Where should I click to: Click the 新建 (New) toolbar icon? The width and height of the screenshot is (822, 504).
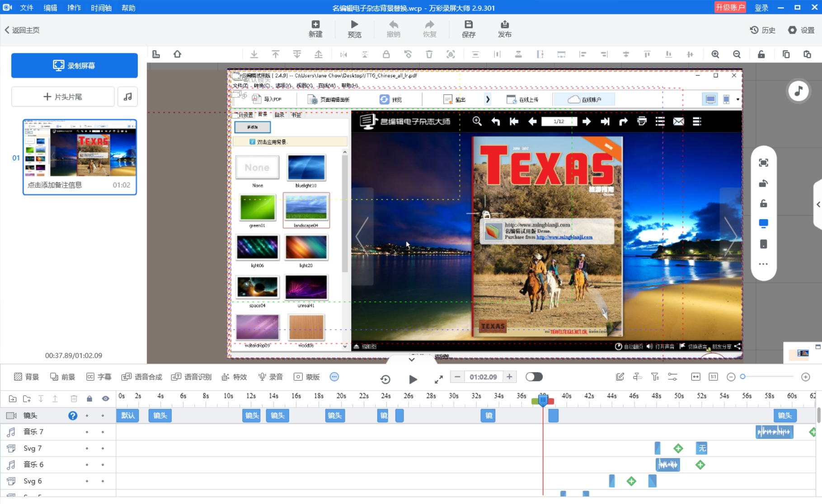(315, 29)
